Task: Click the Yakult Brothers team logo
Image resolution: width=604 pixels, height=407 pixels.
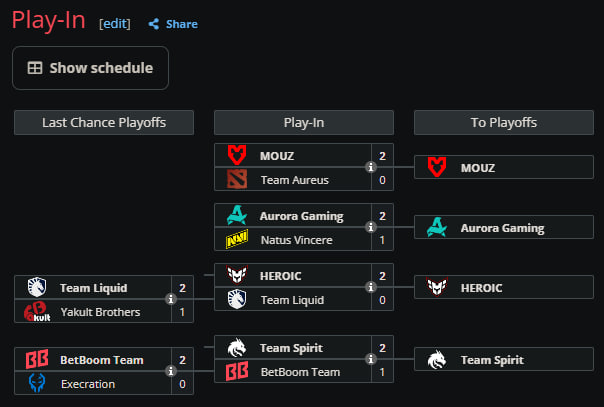Action: click(37, 312)
